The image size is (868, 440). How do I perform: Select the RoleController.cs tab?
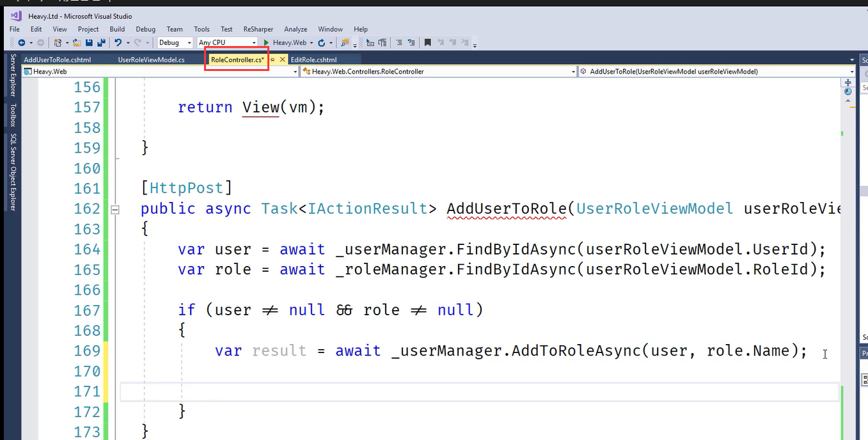click(237, 59)
